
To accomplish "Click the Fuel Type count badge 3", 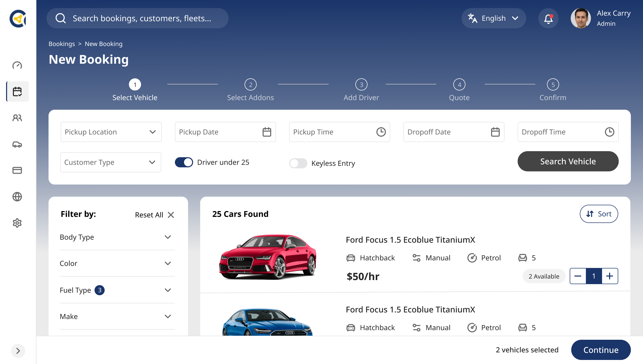I will (x=100, y=290).
